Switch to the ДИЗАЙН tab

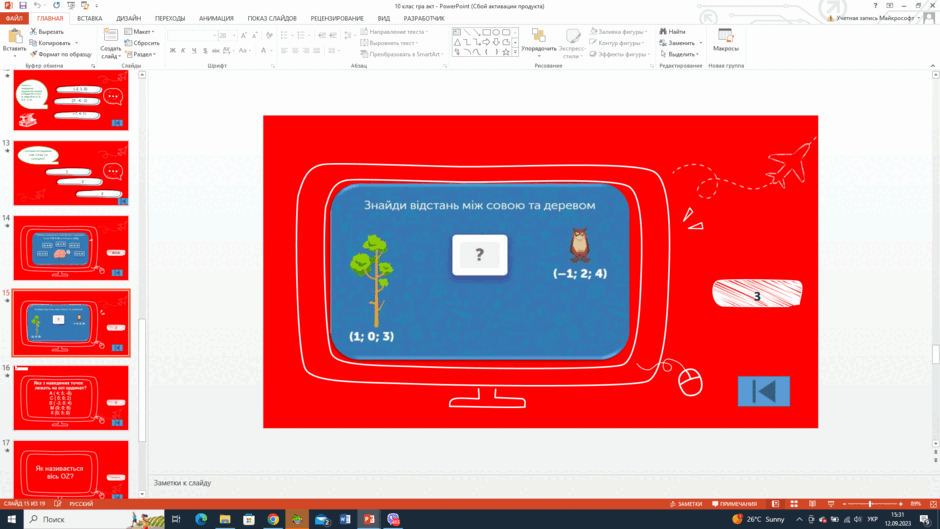(x=128, y=18)
